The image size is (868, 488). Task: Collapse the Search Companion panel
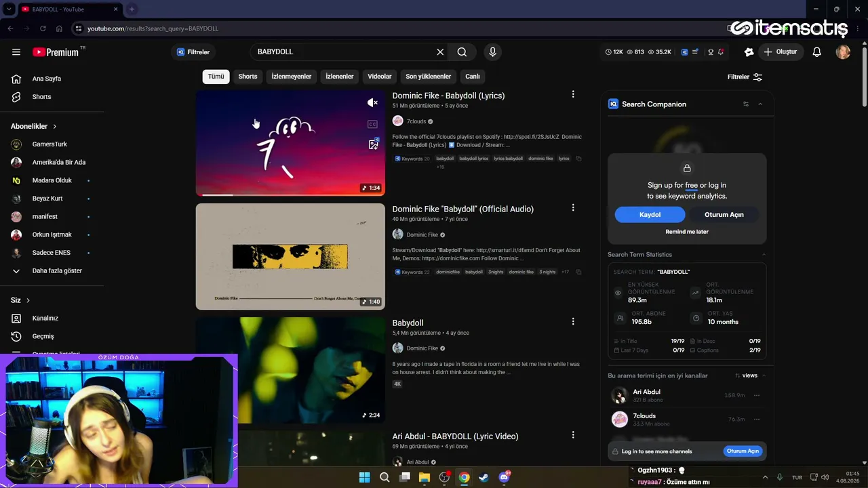(x=760, y=104)
